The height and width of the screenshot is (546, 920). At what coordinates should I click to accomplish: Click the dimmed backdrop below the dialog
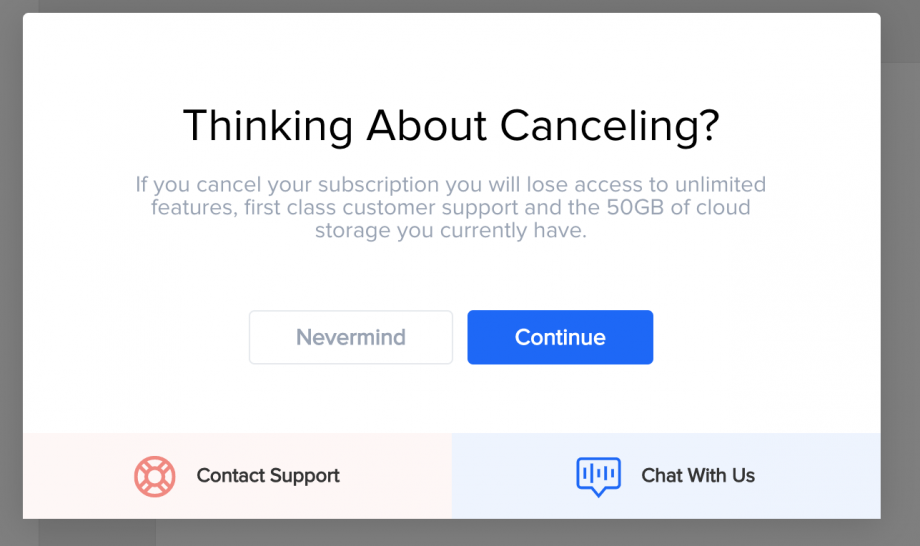click(x=451, y=533)
